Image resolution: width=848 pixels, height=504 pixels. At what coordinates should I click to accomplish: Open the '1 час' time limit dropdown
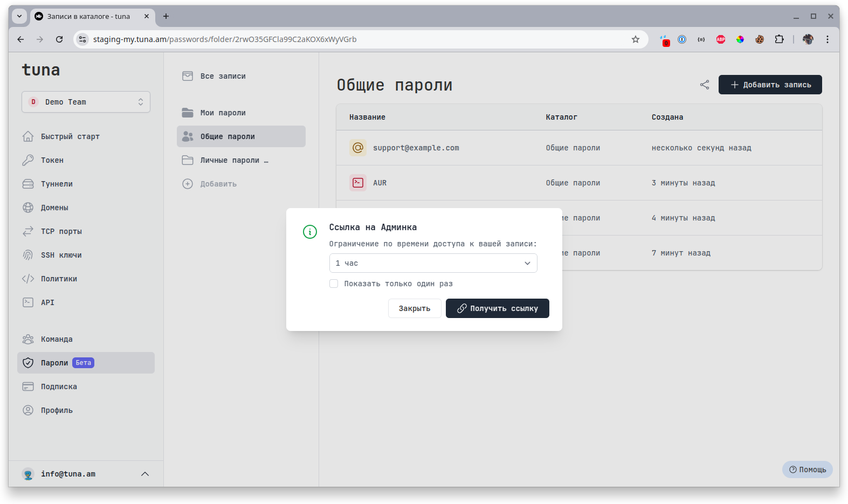[x=433, y=263]
